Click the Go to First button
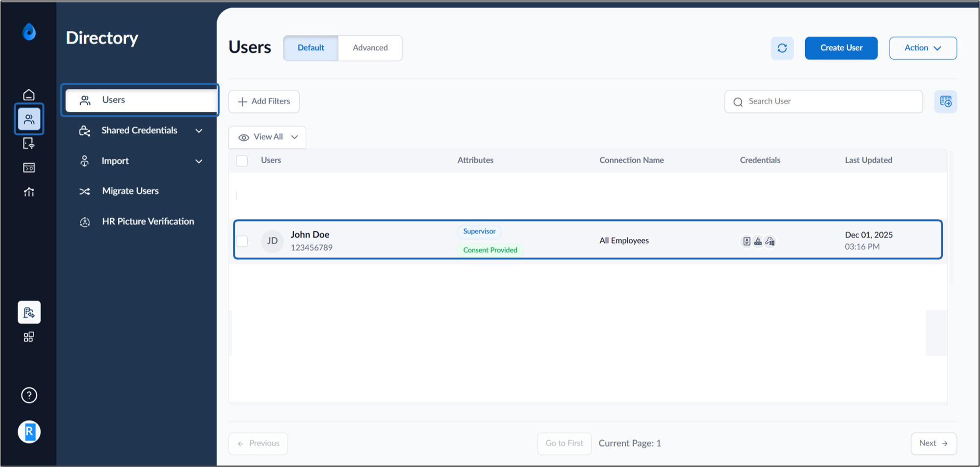Image resolution: width=980 pixels, height=467 pixels. 564,444
